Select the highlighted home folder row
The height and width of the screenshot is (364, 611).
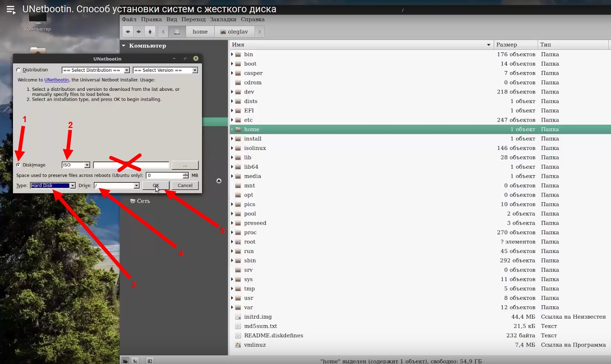(x=420, y=129)
